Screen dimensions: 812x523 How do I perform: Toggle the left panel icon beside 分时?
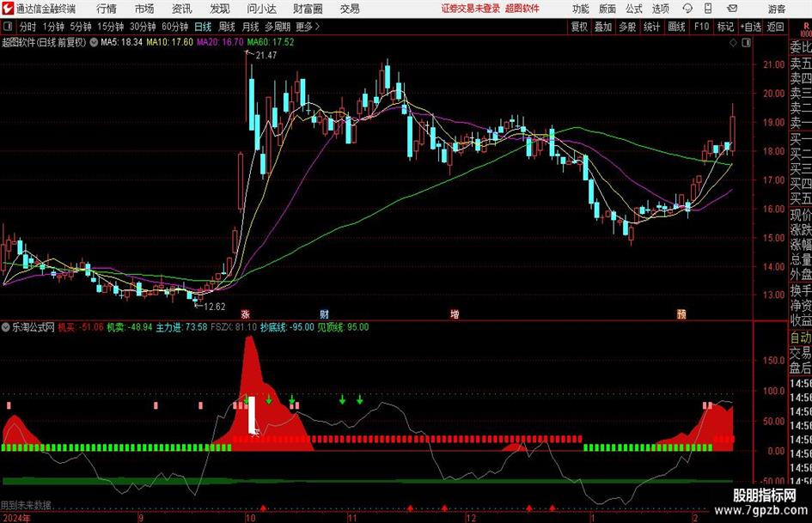[8, 27]
